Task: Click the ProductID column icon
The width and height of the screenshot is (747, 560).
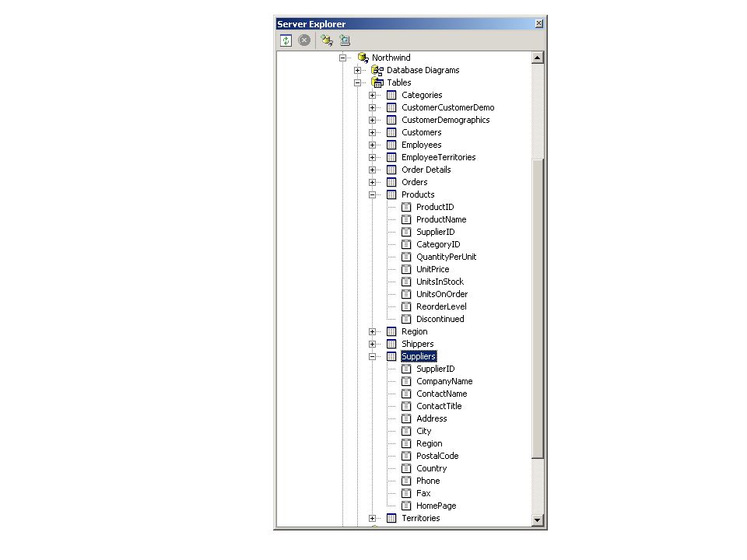Action: click(x=406, y=207)
